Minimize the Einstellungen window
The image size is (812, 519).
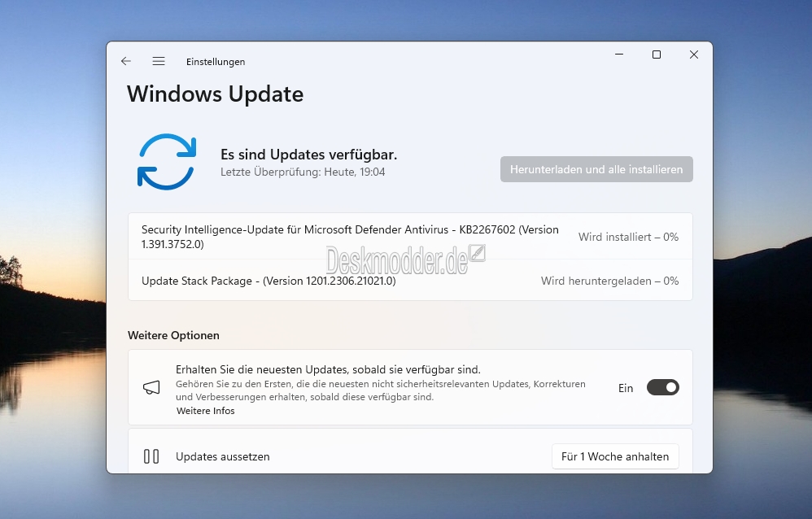pyautogui.click(x=619, y=55)
